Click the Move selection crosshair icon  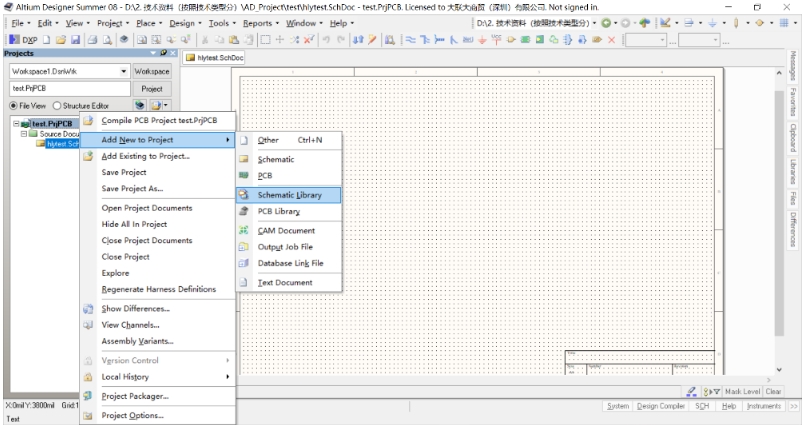(x=279, y=39)
